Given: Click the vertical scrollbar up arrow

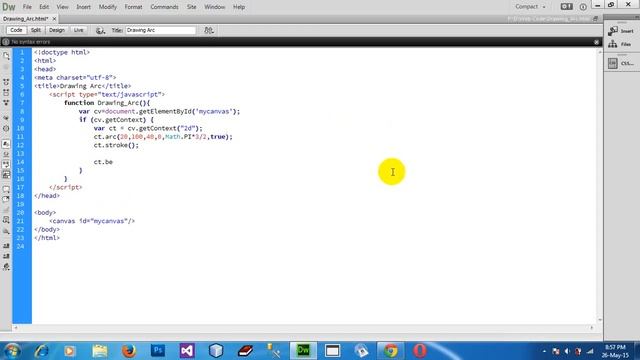Looking at the screenshot, I should [x=600, y=52].
